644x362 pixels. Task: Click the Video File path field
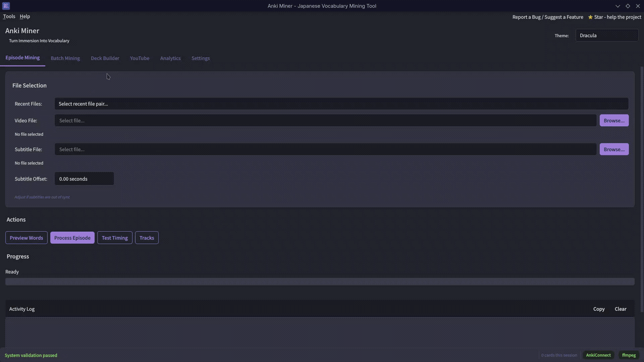point(326,121)
